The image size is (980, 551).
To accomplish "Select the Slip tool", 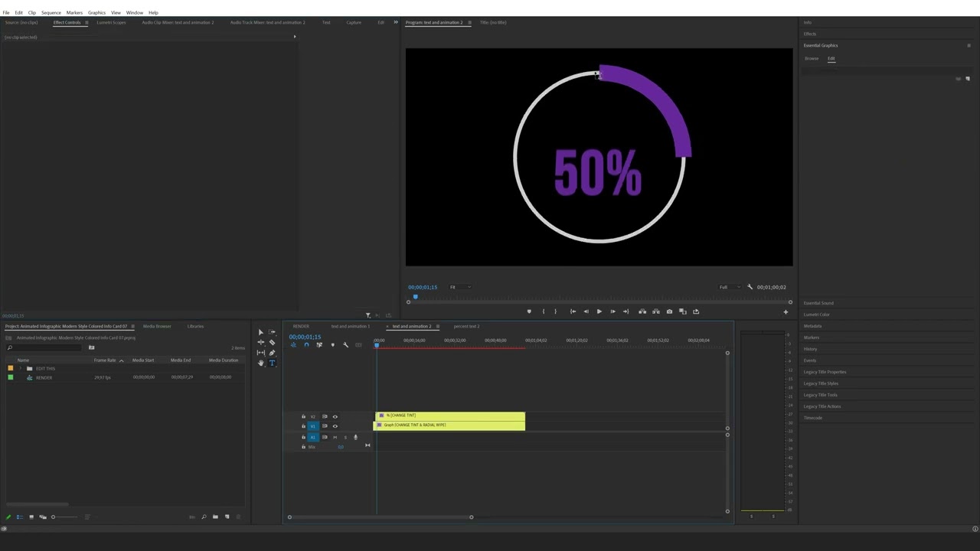I will (x=260, y=353).
